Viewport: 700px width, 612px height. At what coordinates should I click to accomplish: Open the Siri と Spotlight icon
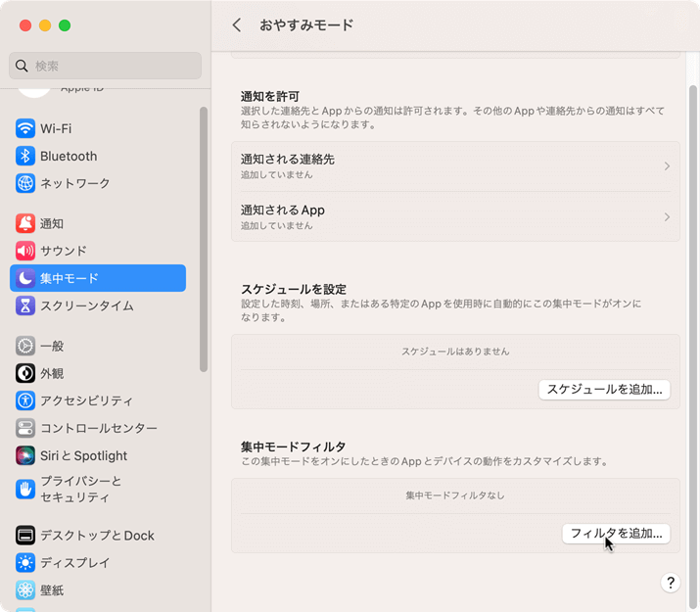point(25,455)
